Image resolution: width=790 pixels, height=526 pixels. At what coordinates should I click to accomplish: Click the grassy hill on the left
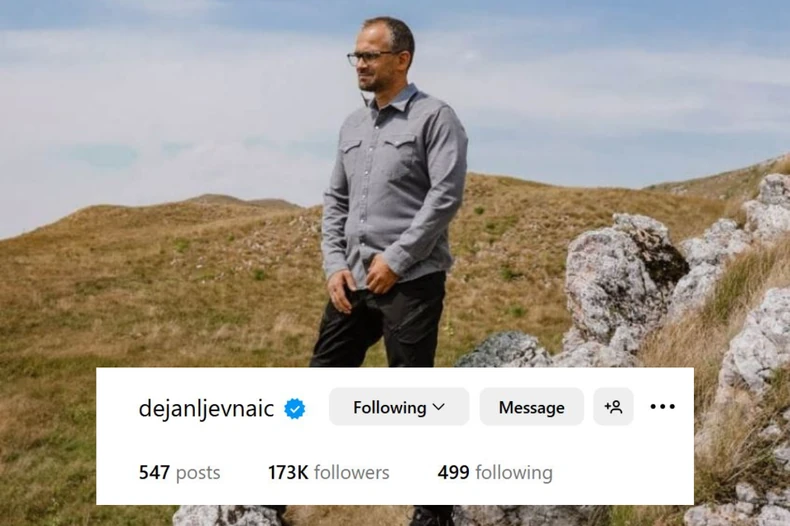point(151,282)
